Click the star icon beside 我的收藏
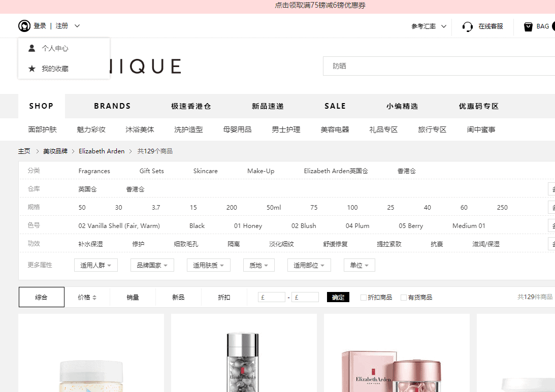 pos(32,69)
